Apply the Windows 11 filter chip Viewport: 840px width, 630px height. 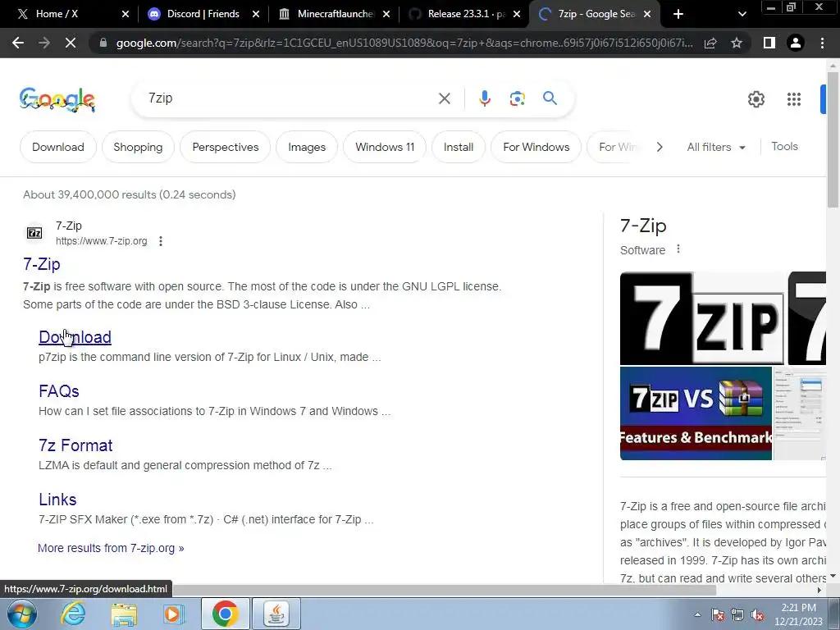[x=385, y=147]
